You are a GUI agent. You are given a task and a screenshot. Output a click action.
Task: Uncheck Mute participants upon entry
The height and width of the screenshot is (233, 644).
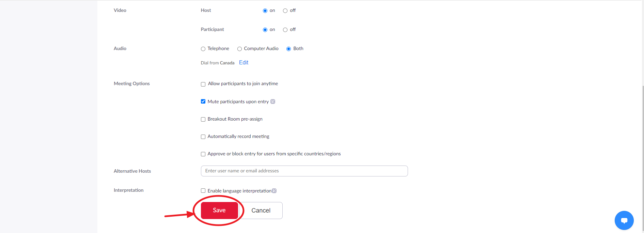pyautogui.click(x=203, y=101)
